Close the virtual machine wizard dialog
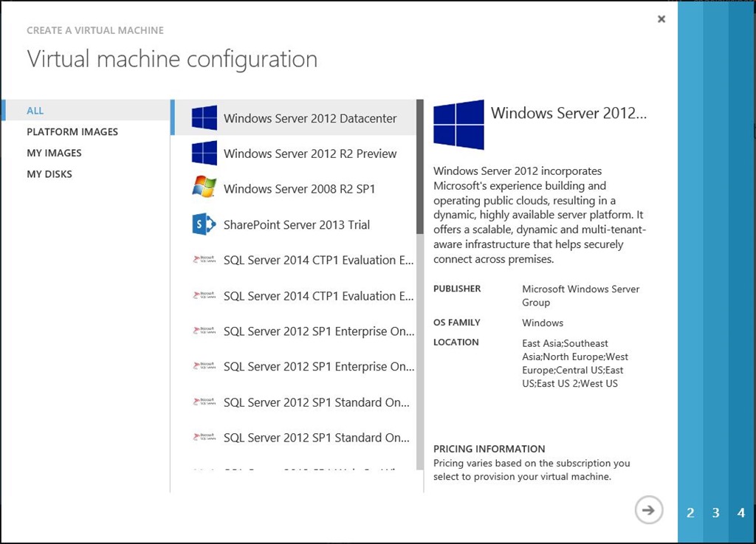This screenshot has width=756, height=544. [x=661, y=18]
